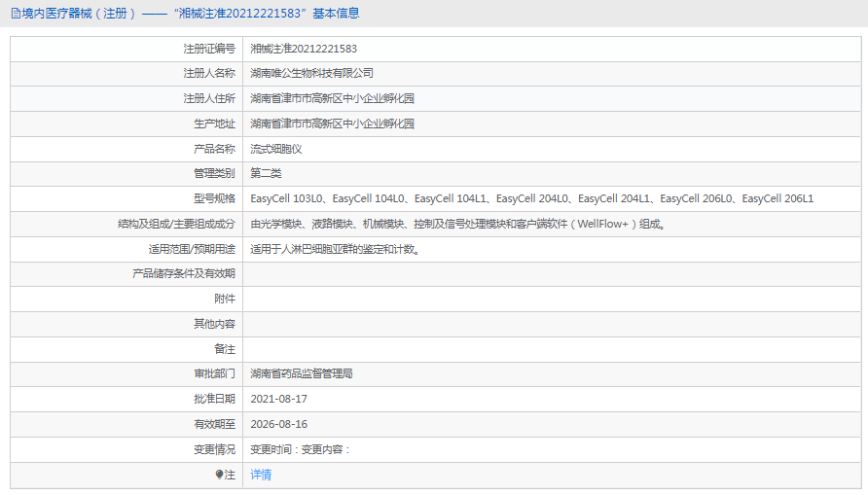Click the 备注 label
The height and width of the screenshot is (495, 868).
225,349
